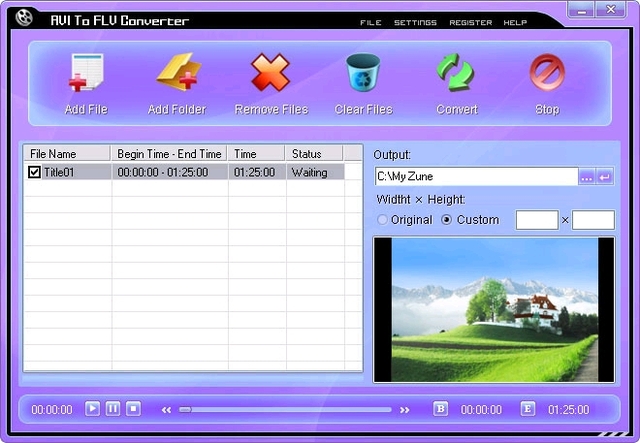The width and height of the screenshot is (640, 443).
Task: Click the video preview thumbnail
Action: tap(494, 310)
